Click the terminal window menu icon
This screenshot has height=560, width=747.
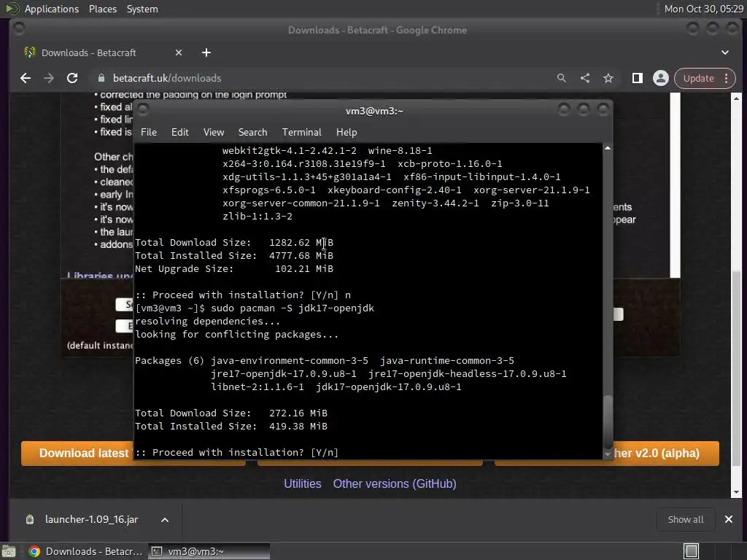point(143,110)
